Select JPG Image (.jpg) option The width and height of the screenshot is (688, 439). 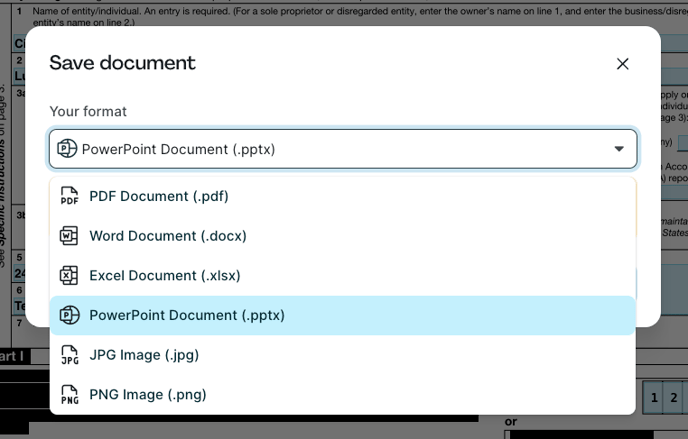(343, 355)
